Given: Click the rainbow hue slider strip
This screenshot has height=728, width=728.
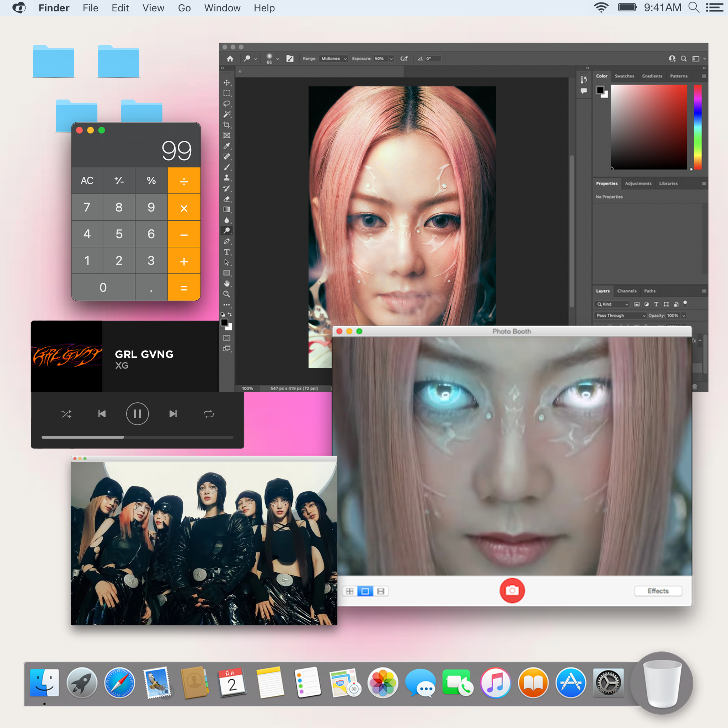Looking at the screenshot, I should 697,127.
